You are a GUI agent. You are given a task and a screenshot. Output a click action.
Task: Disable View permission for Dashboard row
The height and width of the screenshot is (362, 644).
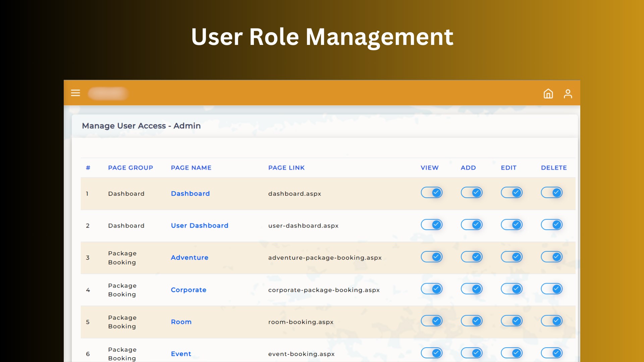coord(432,192)
